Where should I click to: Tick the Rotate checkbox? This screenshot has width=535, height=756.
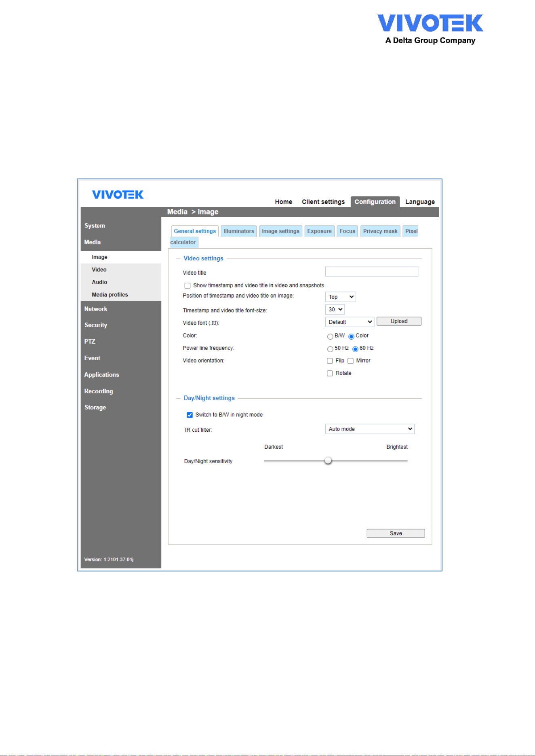pyautogui.click(x=330, y=373)
